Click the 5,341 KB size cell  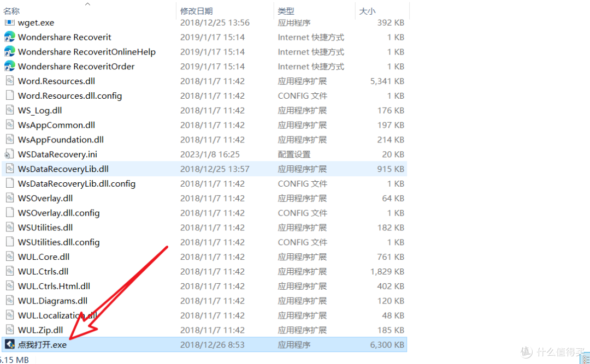pyautogui.click(x=387, y=81)
